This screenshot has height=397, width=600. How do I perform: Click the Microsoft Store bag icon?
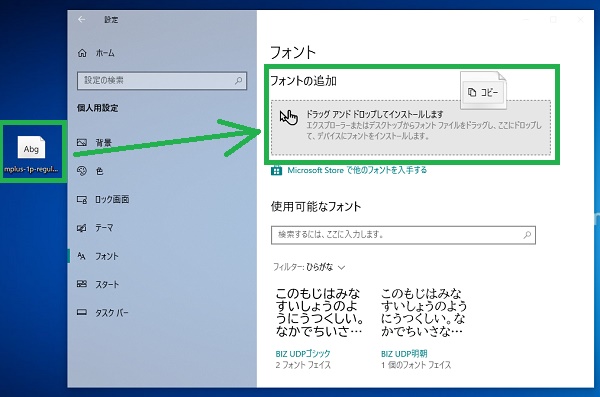(x=276, y=170)
